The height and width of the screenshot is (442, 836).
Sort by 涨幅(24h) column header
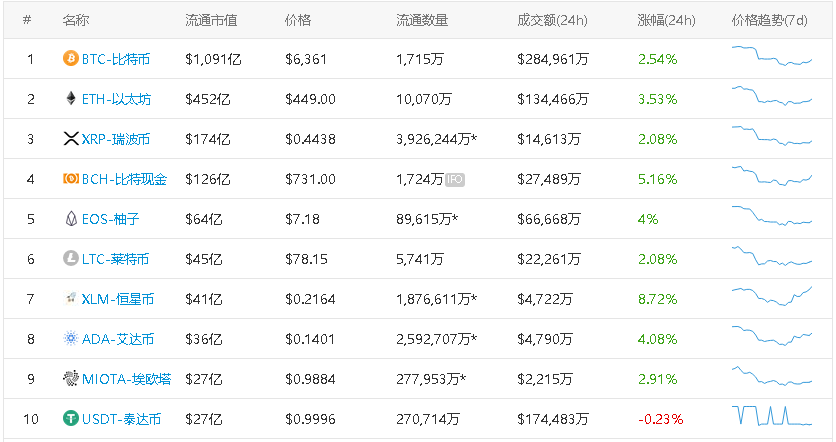pyautogui.click(x=666, y=20)
